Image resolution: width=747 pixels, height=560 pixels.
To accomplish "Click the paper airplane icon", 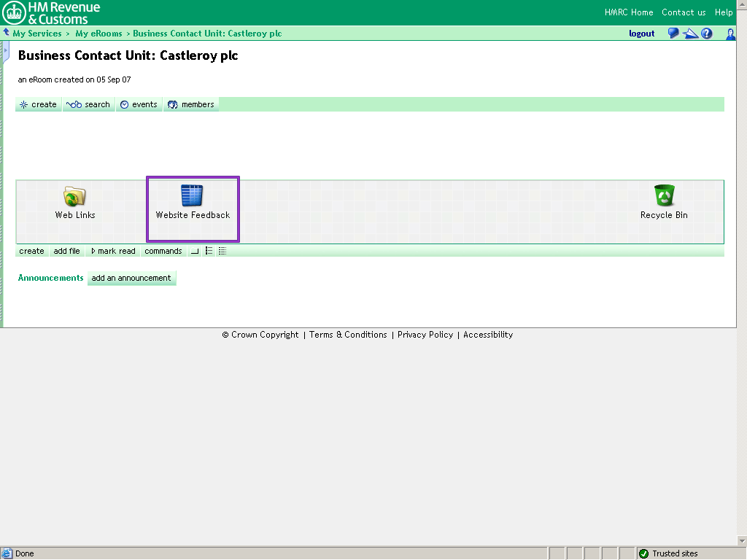I will click(690, 34).
